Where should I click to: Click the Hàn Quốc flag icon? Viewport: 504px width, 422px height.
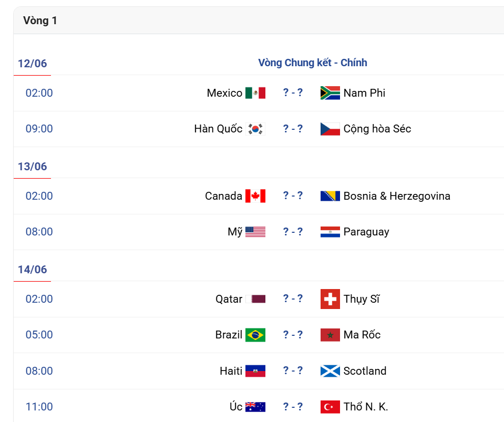pyautogui.click(x=255, y=129)
